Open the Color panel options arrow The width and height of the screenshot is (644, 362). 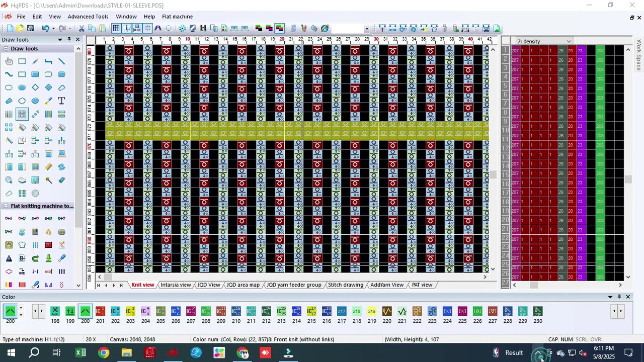pyautogui.click(x=610, y=297)
